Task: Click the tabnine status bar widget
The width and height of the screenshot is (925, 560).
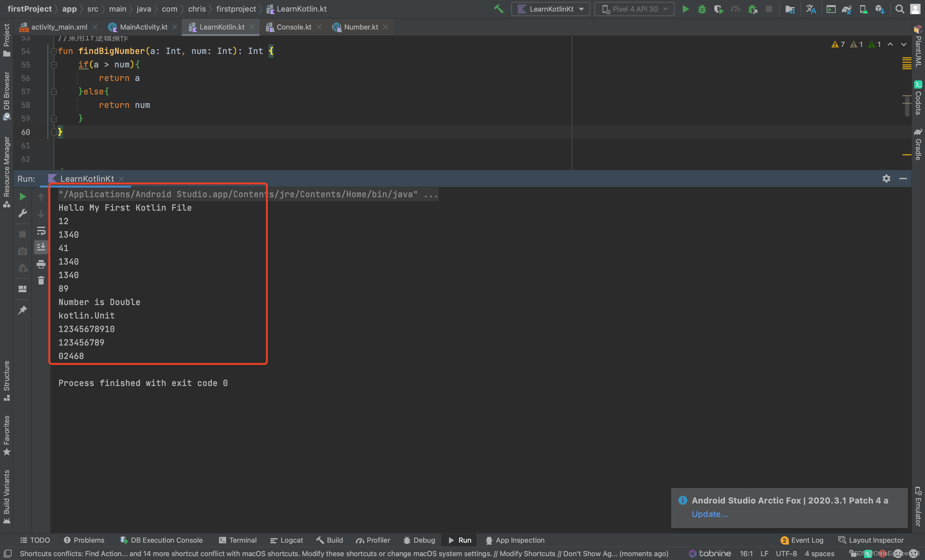Action: click(x=710, y=553)
